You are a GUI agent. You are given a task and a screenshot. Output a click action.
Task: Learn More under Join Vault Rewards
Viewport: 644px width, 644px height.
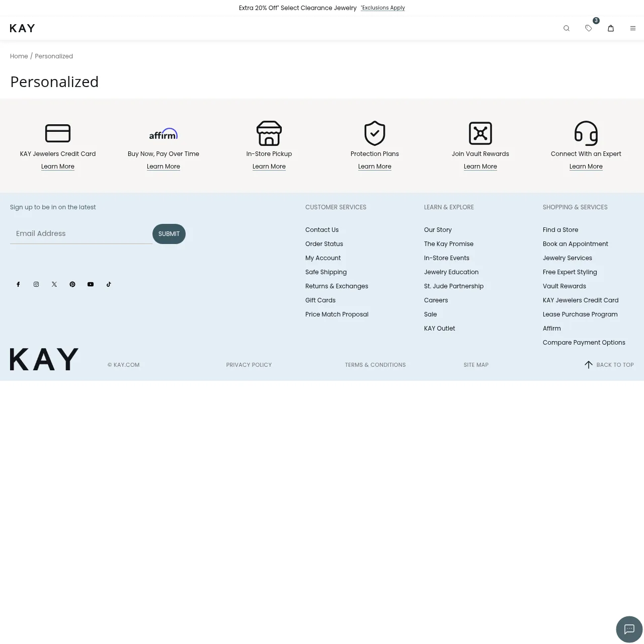pos(480,167)
